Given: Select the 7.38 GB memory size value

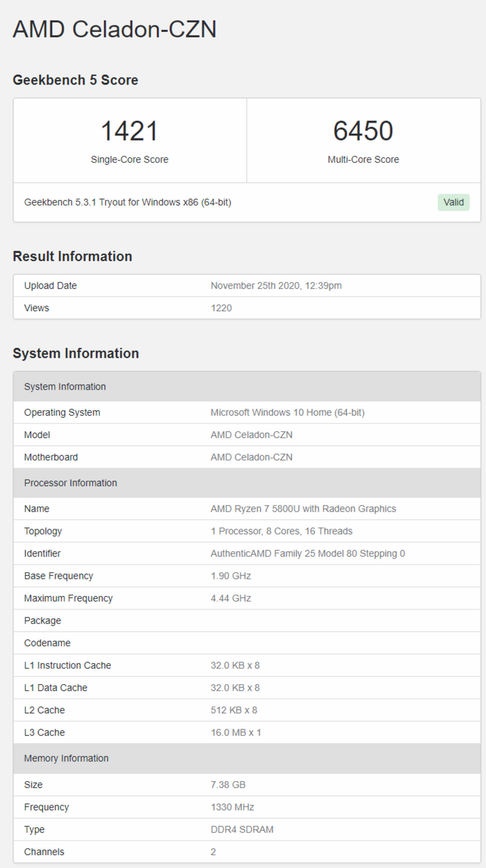Looking at the screenshot, I should point(228,785).
